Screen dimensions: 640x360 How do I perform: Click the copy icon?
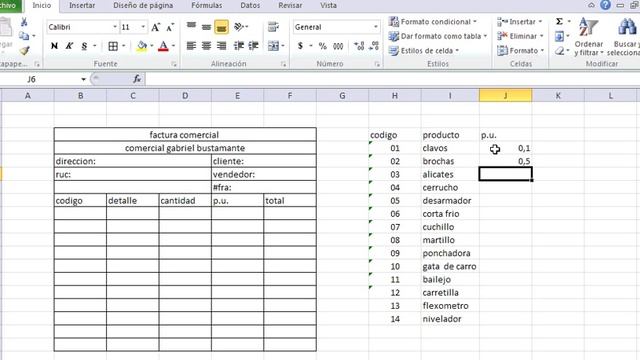coord(24,36)
